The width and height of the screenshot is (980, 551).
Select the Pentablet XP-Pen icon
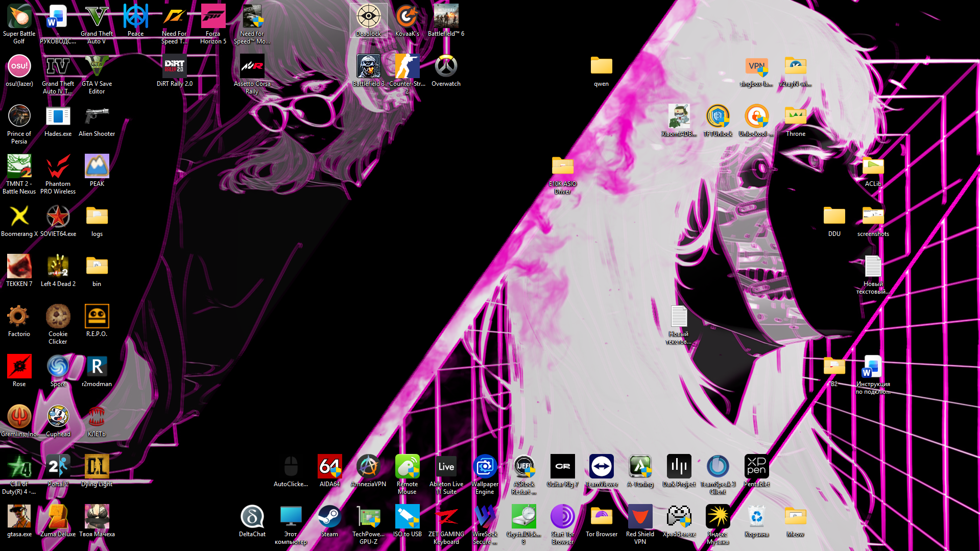point(757,471)
